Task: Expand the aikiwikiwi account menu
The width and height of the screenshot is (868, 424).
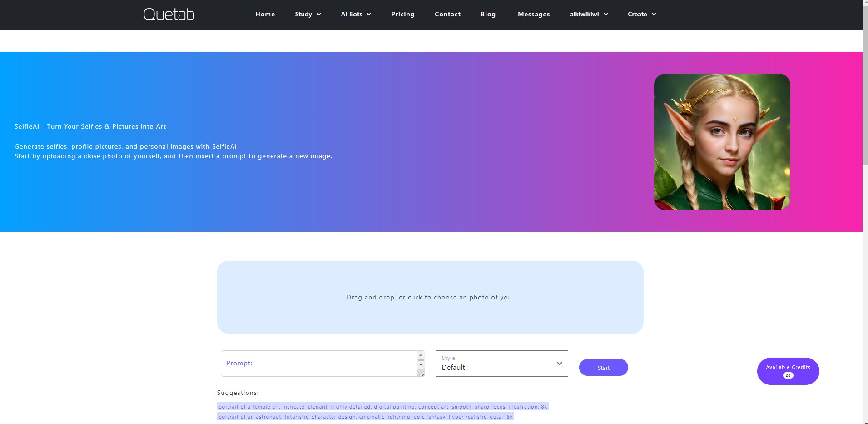Action: point(589,14)
